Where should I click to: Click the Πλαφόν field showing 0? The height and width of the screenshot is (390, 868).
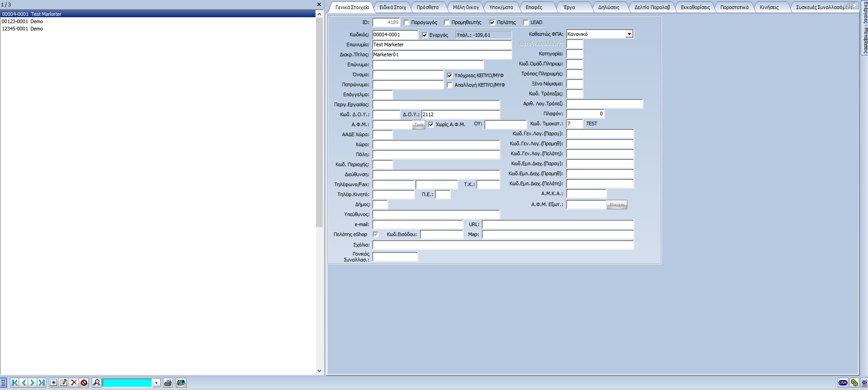point(585,114)
